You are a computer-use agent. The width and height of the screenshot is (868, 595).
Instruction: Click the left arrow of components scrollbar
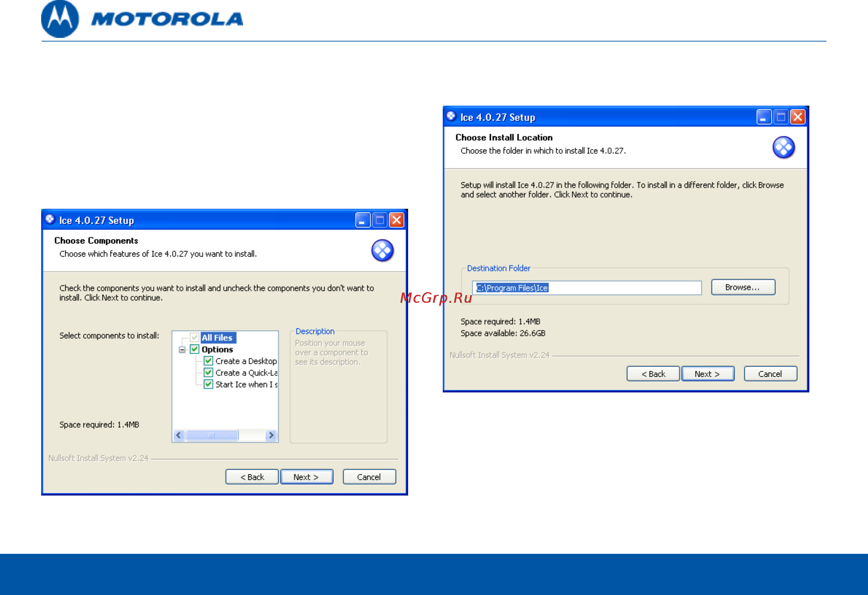pyautogui.click(x=179, y=435)
